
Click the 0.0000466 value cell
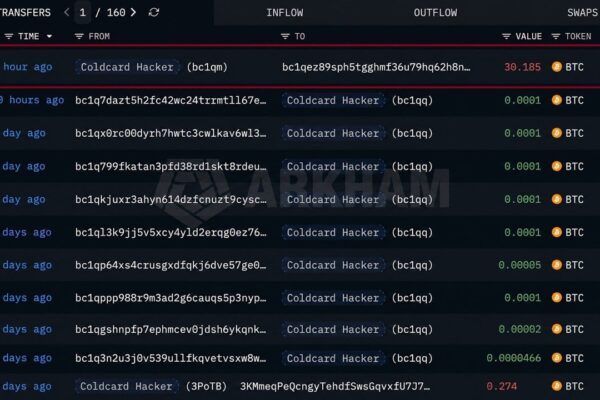click(x=514, y=358)
